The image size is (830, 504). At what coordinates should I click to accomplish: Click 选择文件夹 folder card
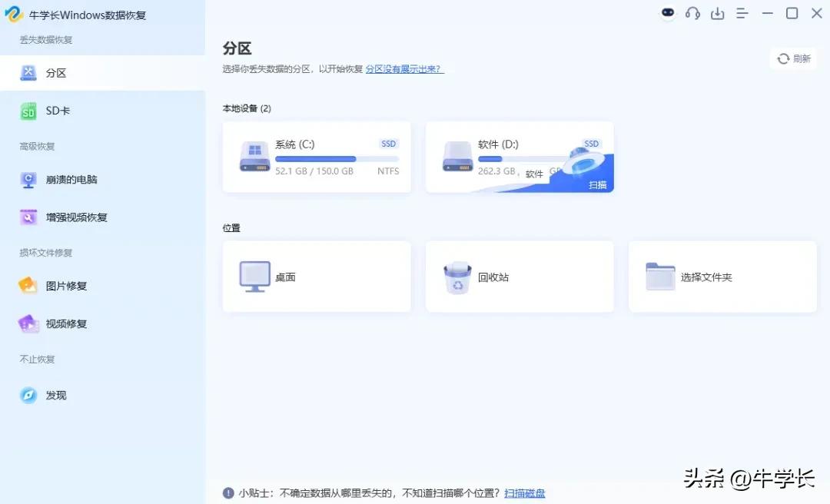click(x=722, y=277)
